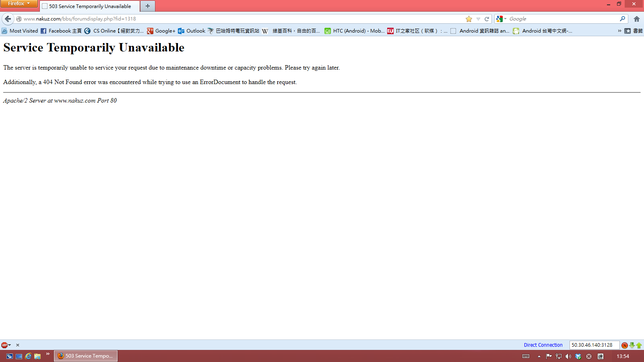Viewport: 644px width, 362px height.
Task: Show more bookmarks via the overflow chevron
Action: click(x=619, y=31)
